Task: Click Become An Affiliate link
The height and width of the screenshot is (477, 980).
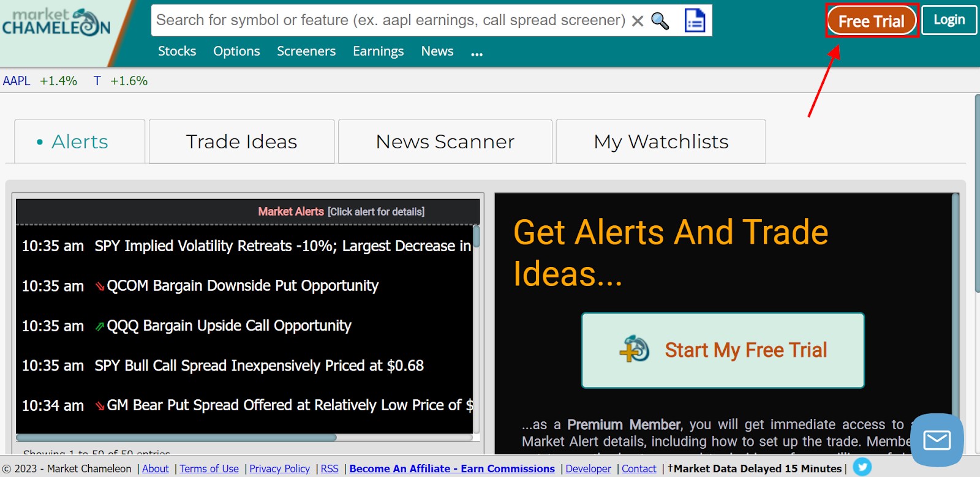Action: [452, 468]
